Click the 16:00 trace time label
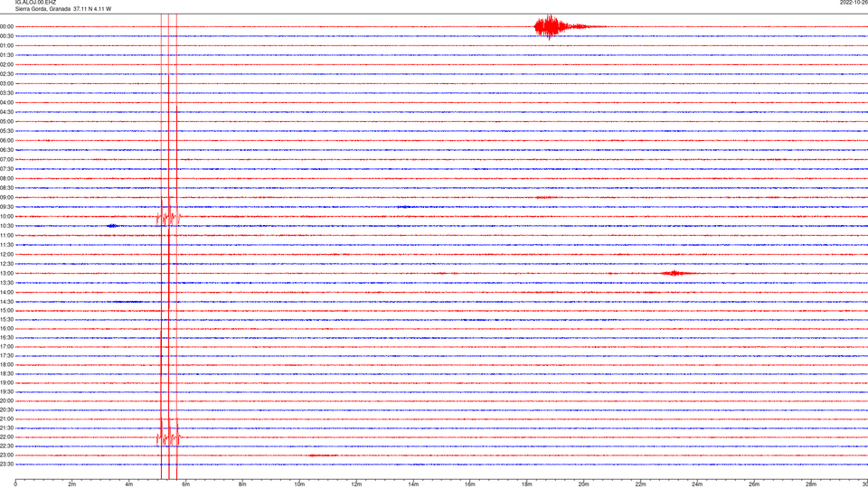Image resolution: width=868 pixels, height=488 pixels. point(7,329)
